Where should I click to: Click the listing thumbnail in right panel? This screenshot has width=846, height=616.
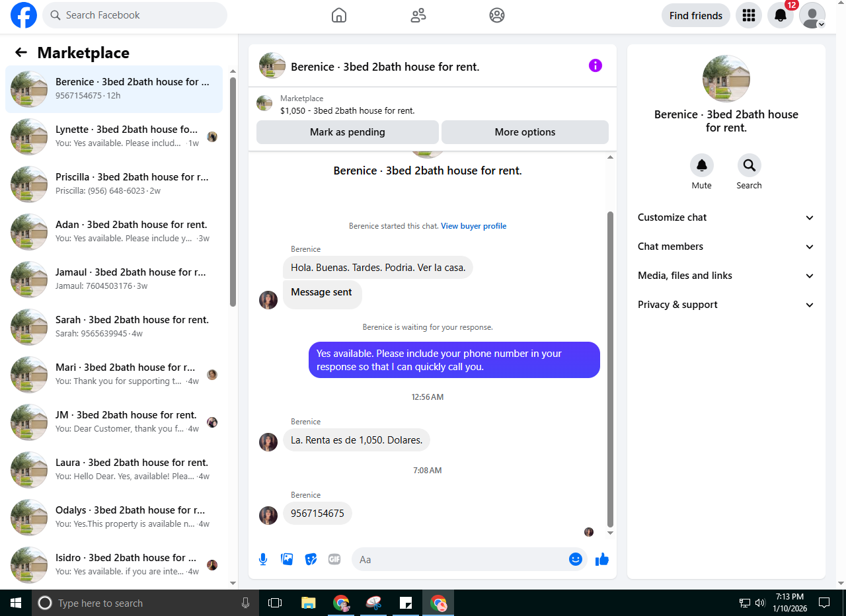click(x=726, y=79)
